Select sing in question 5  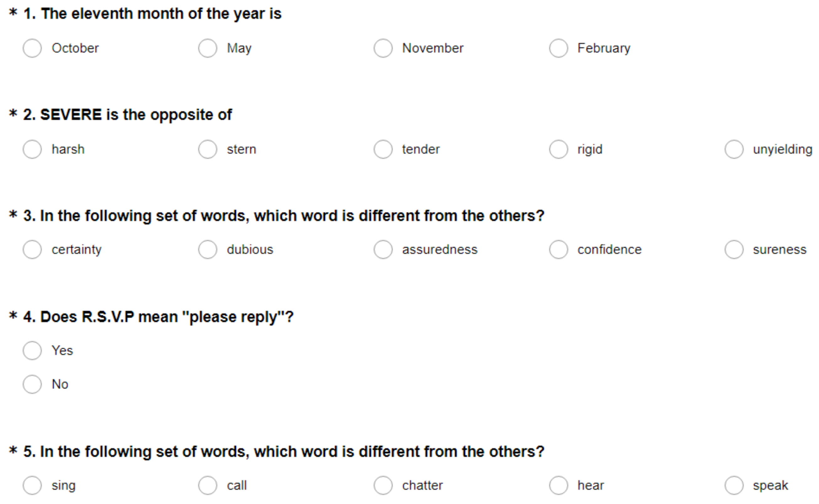32,485
